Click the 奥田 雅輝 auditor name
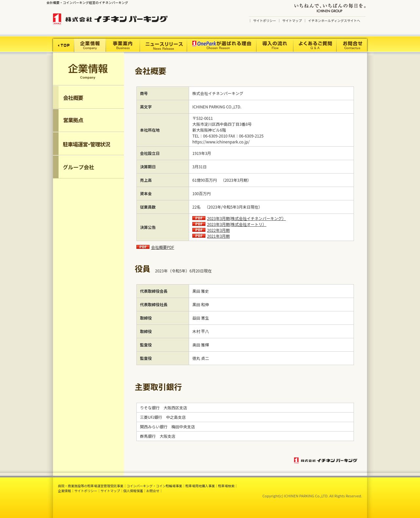Viewport: 420px width, 518px height. 201,345
